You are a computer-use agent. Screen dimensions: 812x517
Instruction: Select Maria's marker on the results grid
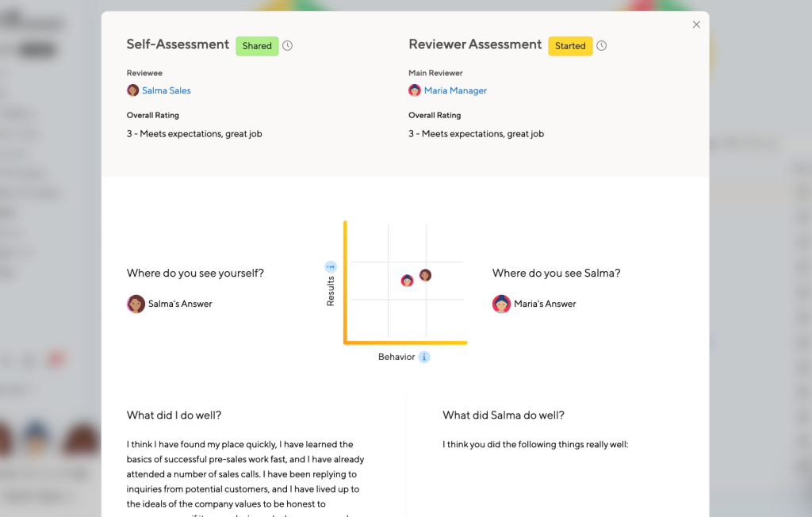coord(407,280)
